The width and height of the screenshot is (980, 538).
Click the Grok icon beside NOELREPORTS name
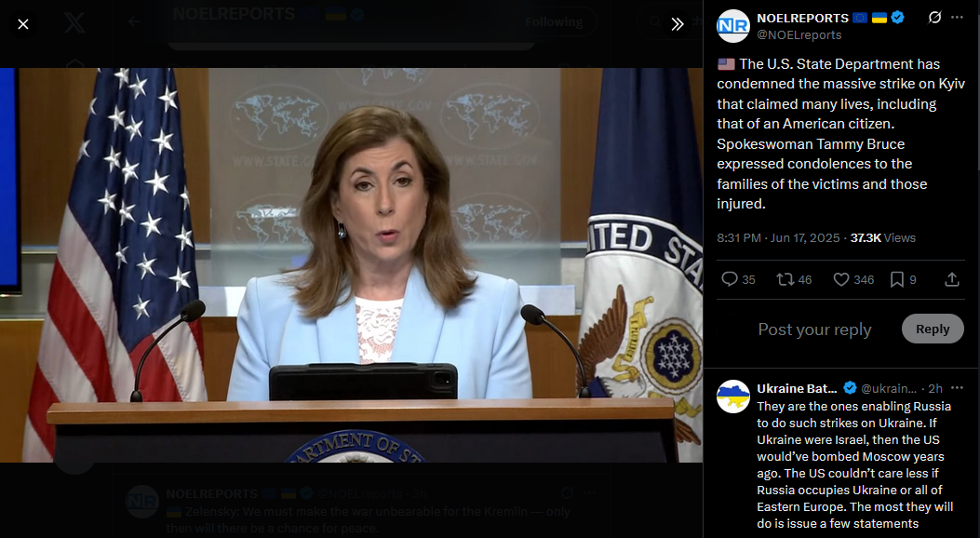[934, 18]
